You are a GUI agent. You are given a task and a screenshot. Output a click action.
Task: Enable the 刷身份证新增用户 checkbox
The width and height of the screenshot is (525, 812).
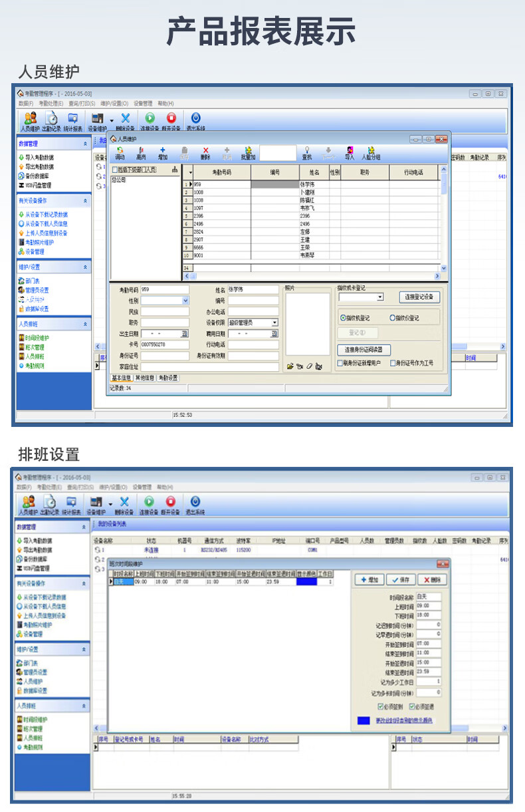340,364
